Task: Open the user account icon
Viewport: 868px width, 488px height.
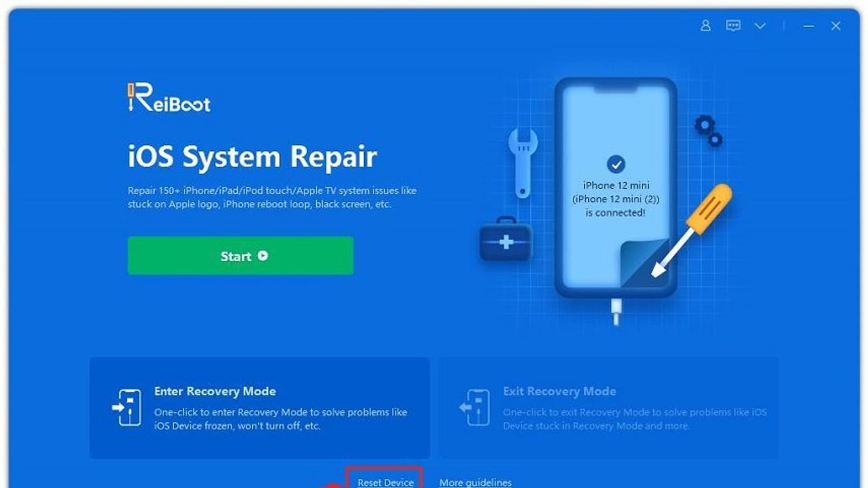Action: click(705, 25)
